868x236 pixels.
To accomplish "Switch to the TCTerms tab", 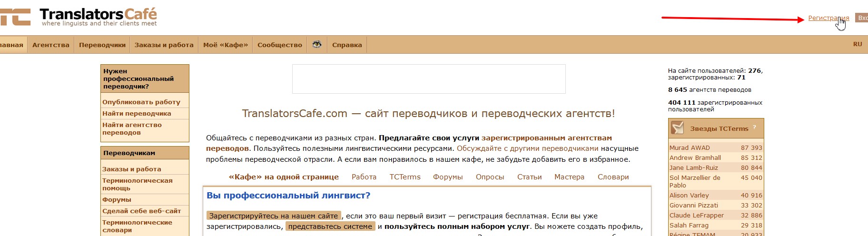I will pyautogui.click(x=405, y=177).
